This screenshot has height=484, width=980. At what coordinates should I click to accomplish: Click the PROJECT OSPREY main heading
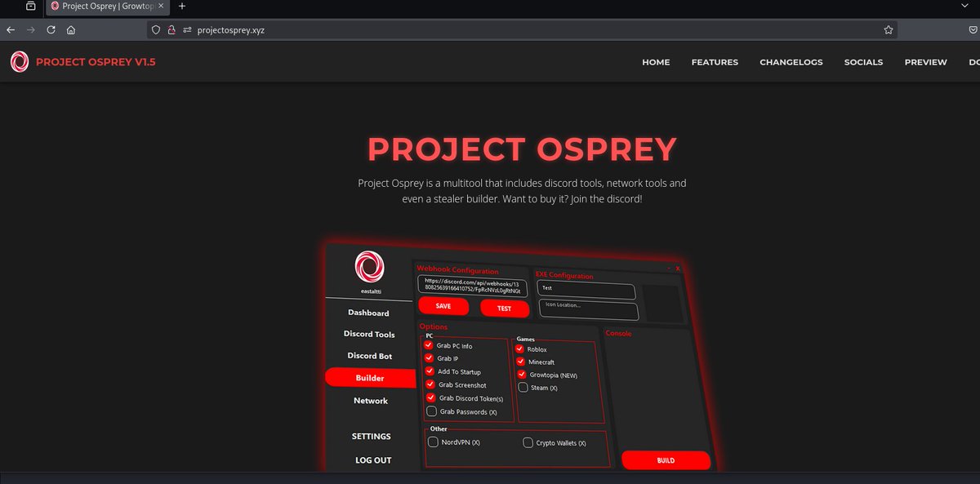pyautogui.click(x=523, y=149)
